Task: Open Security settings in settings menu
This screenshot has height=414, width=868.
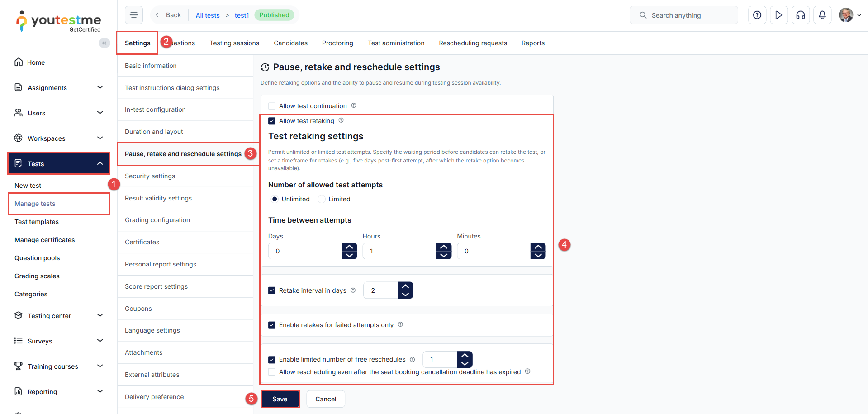Action: pos(150,176)
